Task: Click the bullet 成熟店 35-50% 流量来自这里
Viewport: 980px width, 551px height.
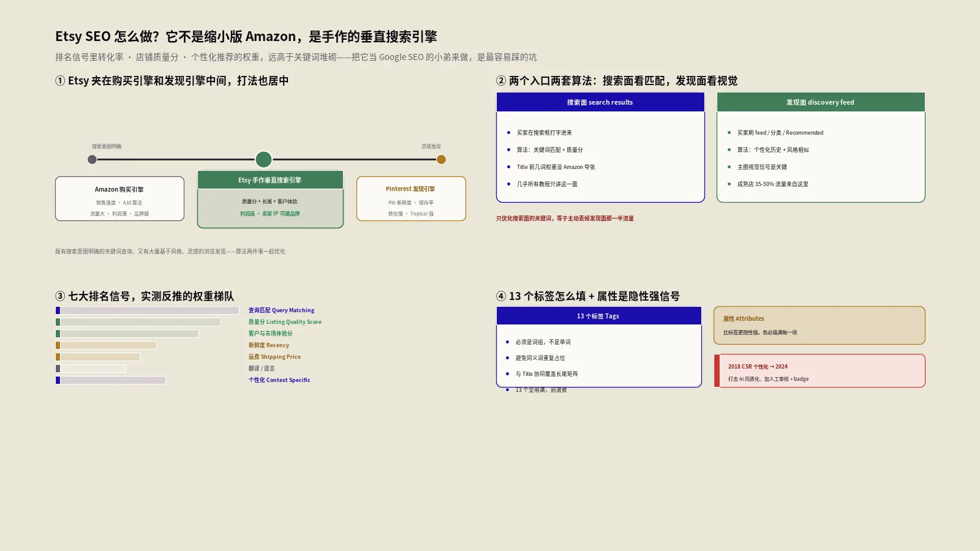Action: coord(772,184)
